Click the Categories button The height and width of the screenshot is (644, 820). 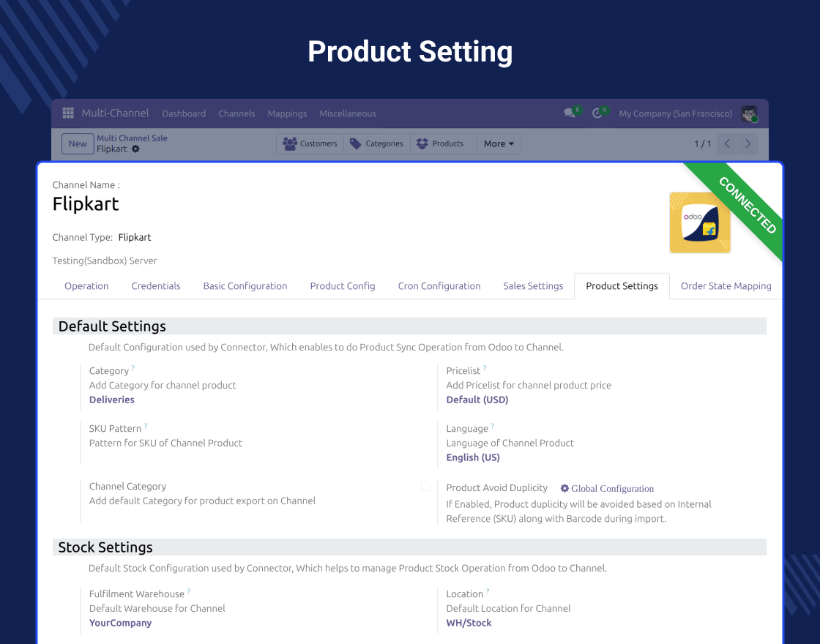click(x=377, y=143)
